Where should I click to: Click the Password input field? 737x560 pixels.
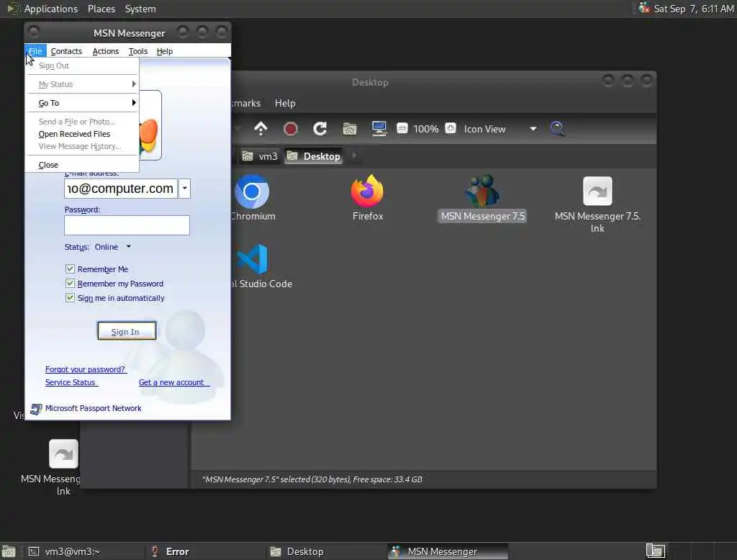tap(127, 225)
